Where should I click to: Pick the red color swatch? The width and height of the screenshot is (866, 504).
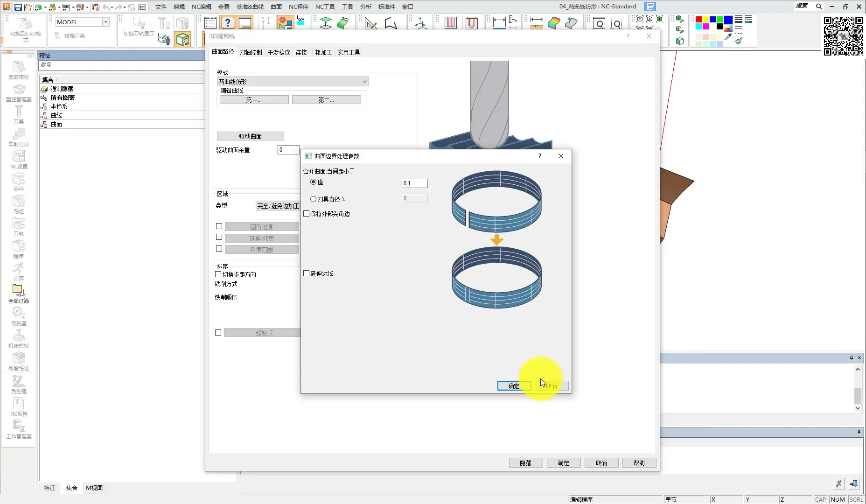click(x=698, y=20)
